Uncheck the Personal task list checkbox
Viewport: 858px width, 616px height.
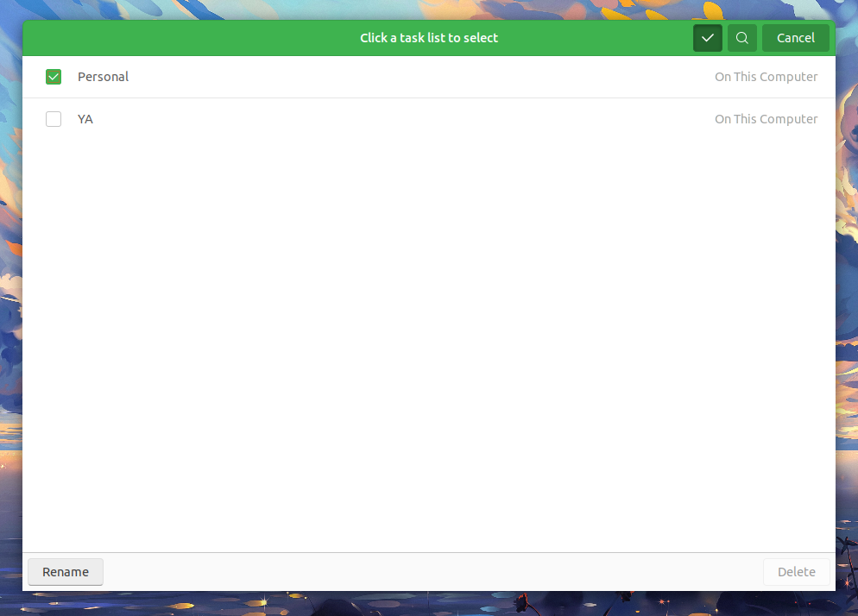54,77
